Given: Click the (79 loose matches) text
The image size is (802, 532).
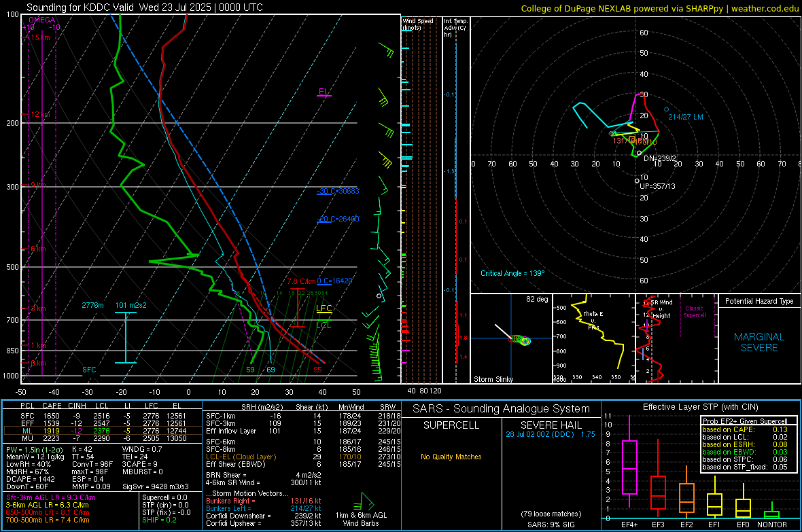Looking at the screenshot, I should 551,514.
